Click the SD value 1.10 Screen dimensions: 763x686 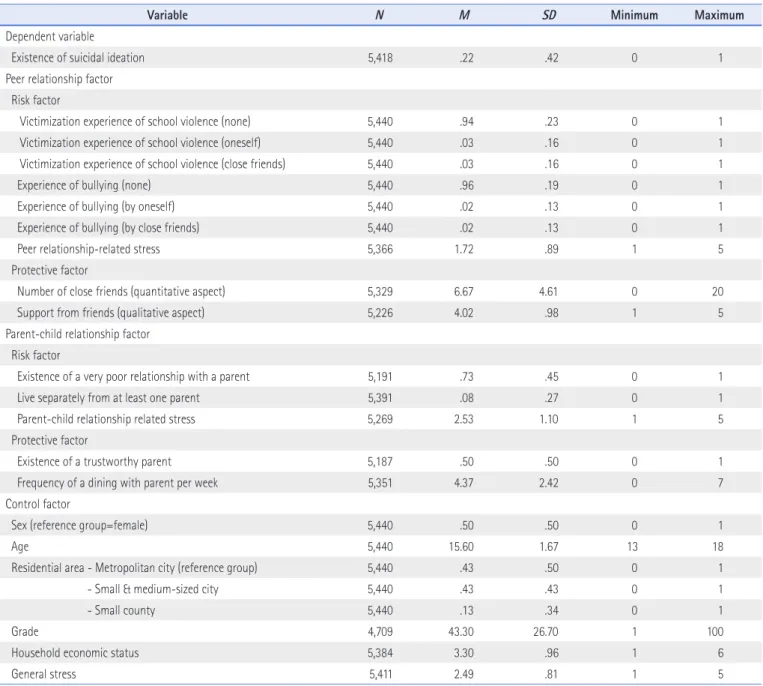(549, 419)
